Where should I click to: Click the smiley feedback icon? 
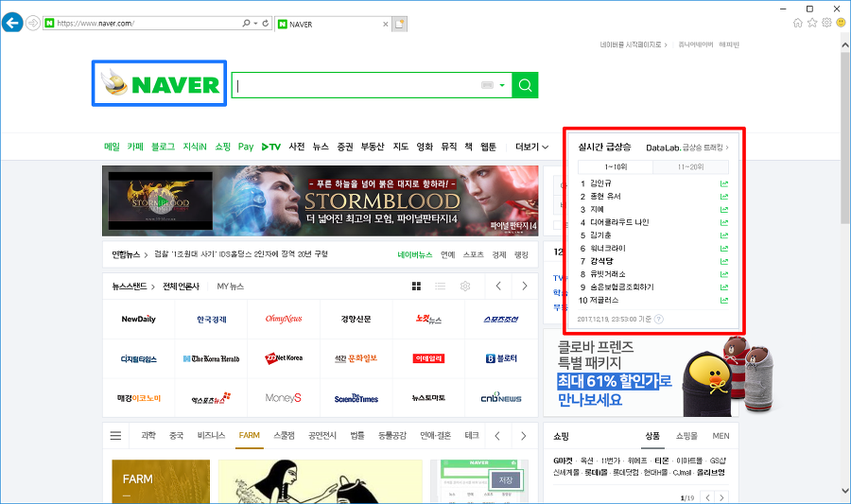(x=841, y=23)
